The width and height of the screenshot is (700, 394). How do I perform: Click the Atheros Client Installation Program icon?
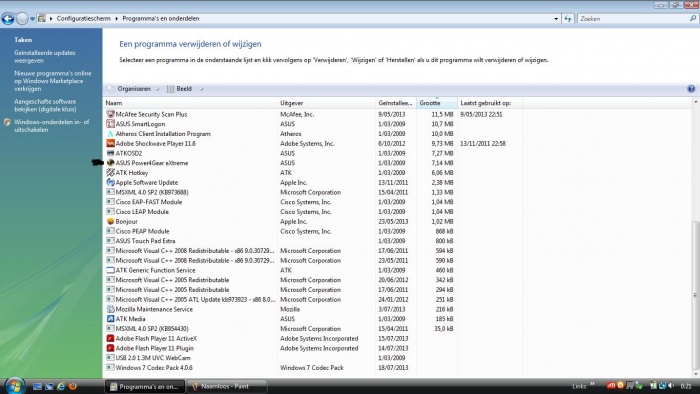110,134
